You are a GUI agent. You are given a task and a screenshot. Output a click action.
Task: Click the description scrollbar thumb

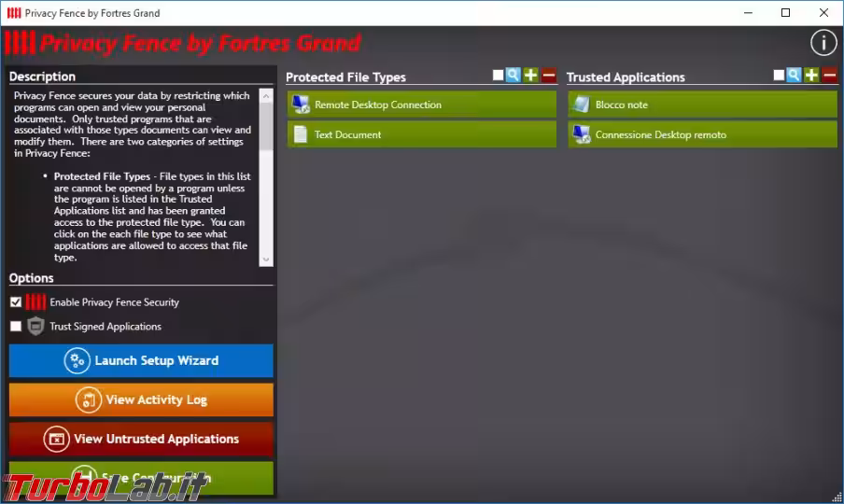(266, 126)
